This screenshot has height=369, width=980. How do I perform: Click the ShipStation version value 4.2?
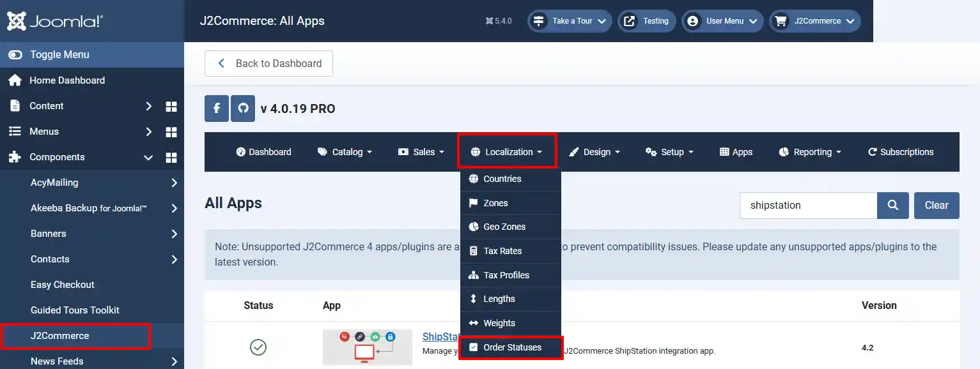(x=867, y=348)
